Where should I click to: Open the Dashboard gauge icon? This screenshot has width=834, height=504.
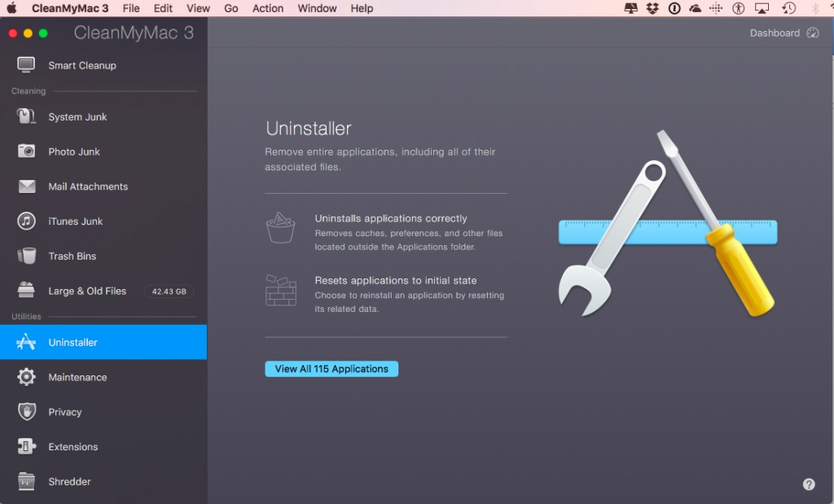(x=813, y=33)
